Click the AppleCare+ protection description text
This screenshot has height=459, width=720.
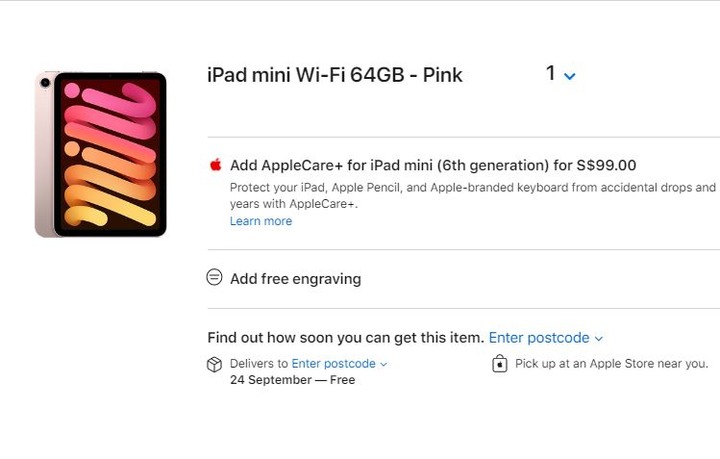click(473, 196)
